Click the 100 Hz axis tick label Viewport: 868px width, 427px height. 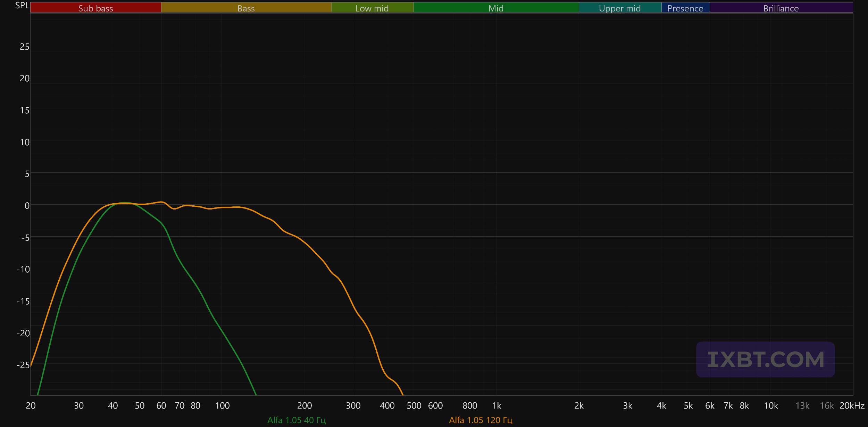(222, 405)
